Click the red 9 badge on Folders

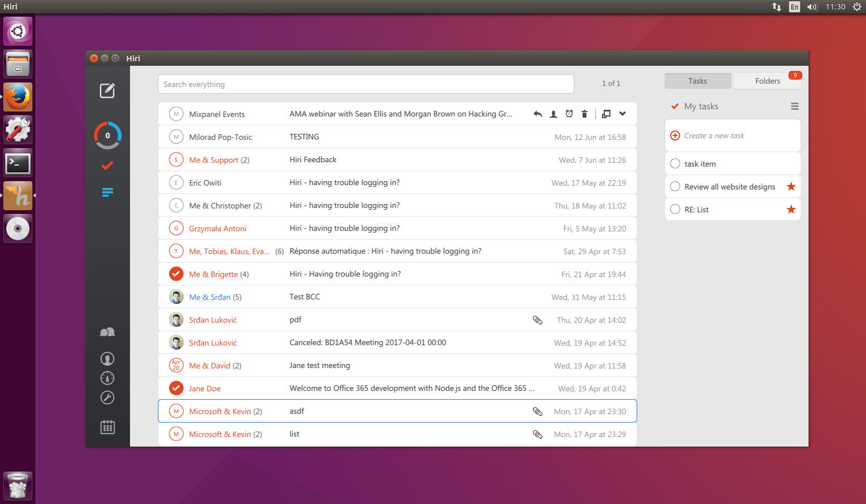tap(795, 75)
